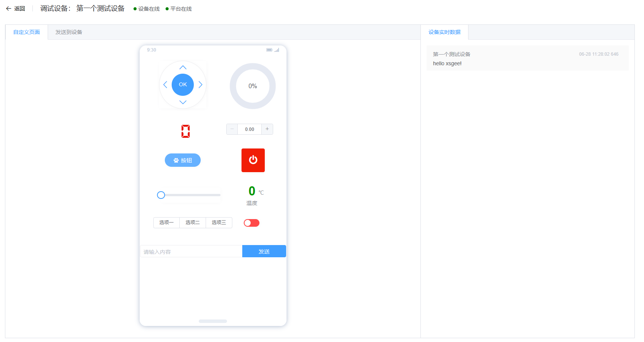Click the paw-icon 按钮 button

[x=183, y=160]
